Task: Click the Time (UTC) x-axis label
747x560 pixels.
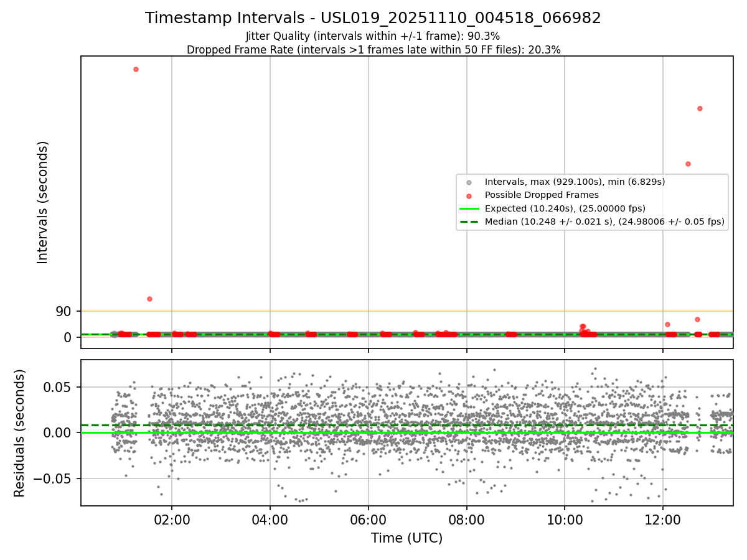Action: [x=406, y=538]
